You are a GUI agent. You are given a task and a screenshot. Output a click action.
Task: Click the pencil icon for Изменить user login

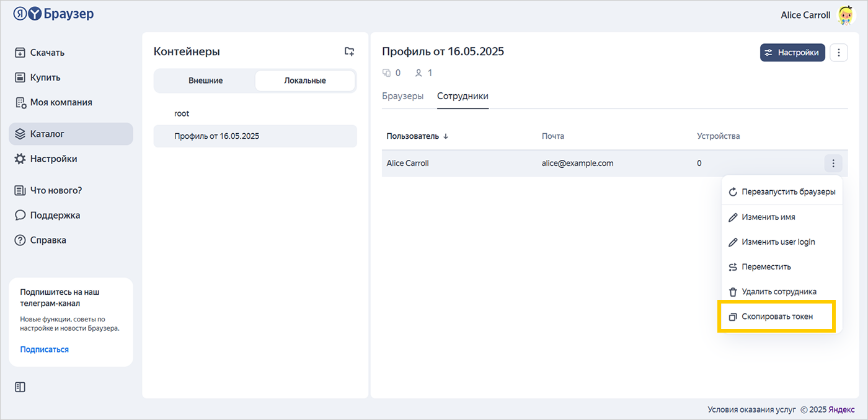733,242
